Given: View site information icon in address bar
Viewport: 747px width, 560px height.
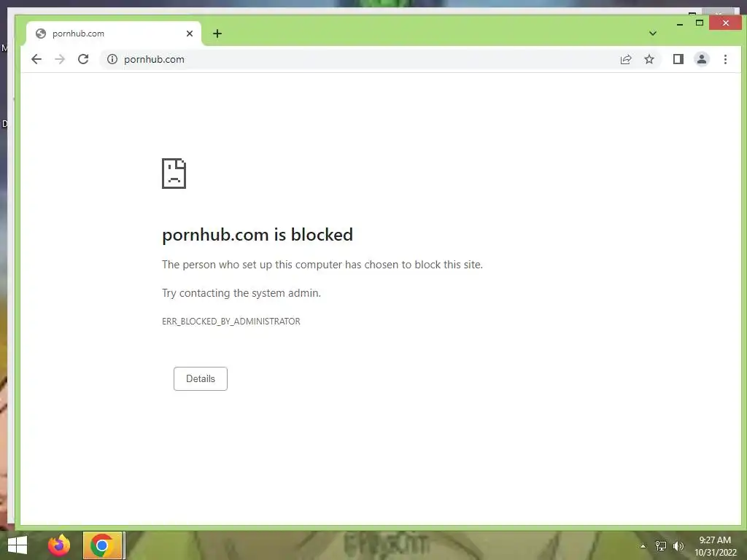Looking at the screenshot, I should point(112,59).
